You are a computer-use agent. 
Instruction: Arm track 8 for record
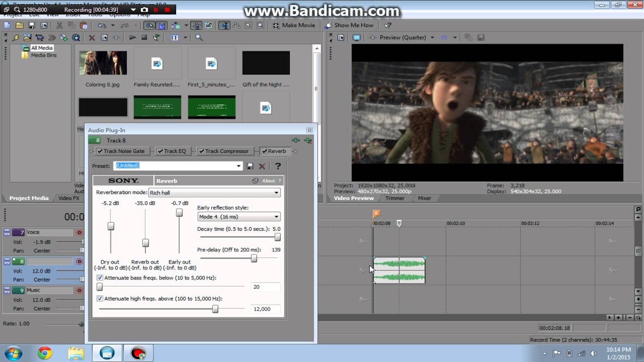pyautogui.click(x=79, y=261)
